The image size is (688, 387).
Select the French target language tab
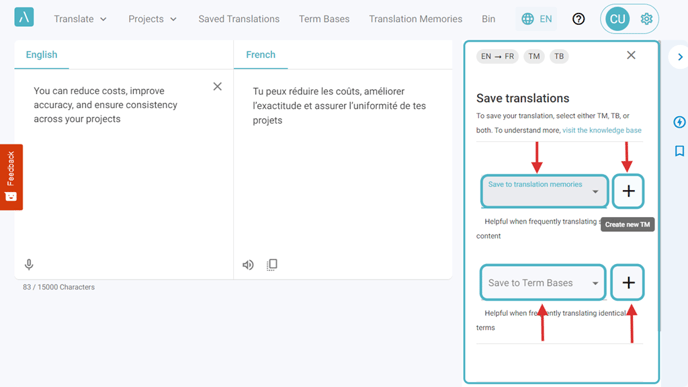point(261,55)
